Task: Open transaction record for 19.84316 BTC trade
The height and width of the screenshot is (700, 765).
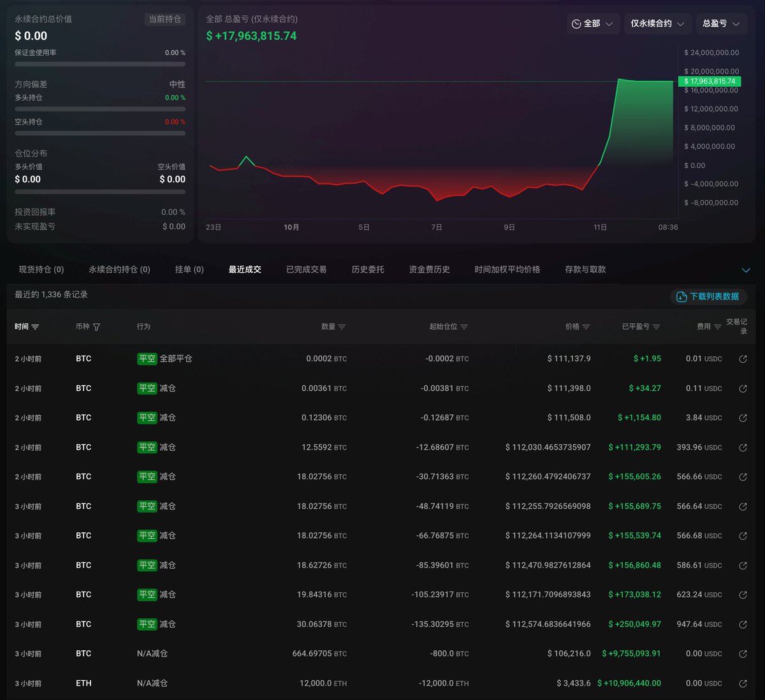Action: (x=743, y=595)
